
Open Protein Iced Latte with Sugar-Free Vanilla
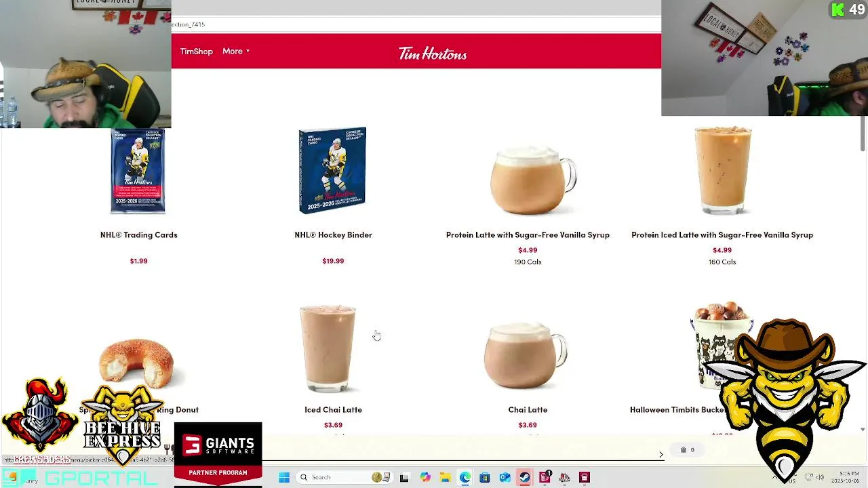tap(722, 235)
